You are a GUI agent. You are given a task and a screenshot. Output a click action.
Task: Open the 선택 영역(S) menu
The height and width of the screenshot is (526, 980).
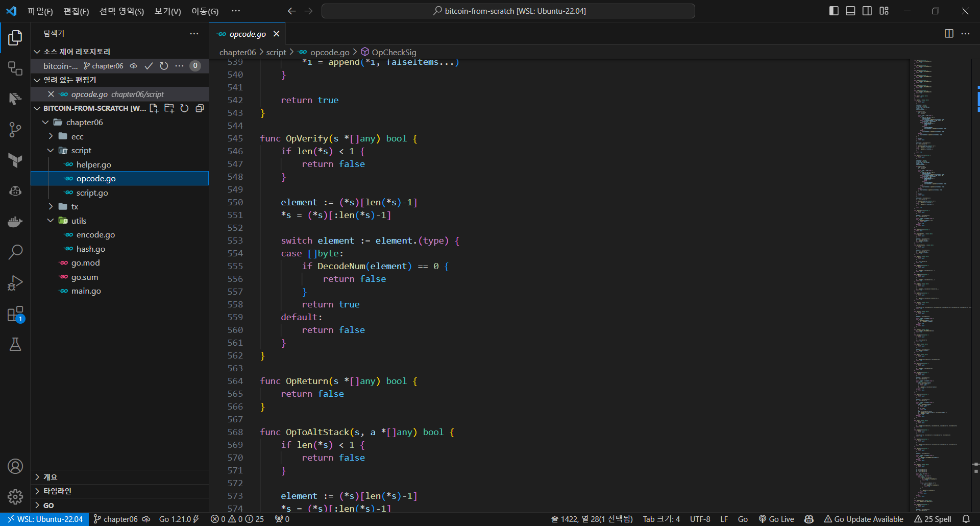(x=121, y=11)
